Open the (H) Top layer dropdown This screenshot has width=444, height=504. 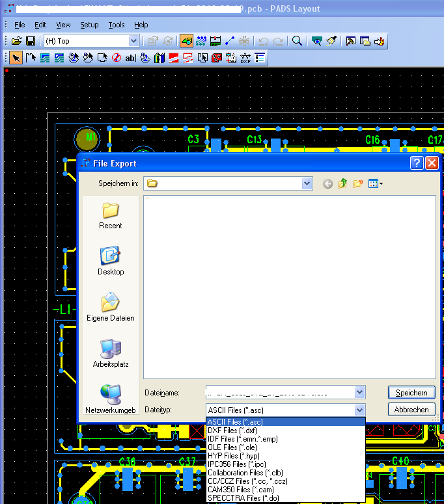click(x=133, y=41)
